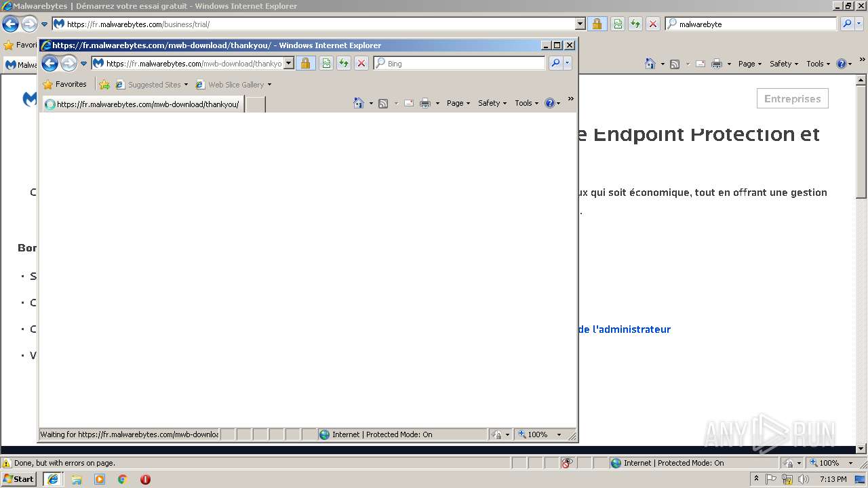Select the thankyou tab in front window
The height and width of the screenshot is (488, 868).
[142, 104]
